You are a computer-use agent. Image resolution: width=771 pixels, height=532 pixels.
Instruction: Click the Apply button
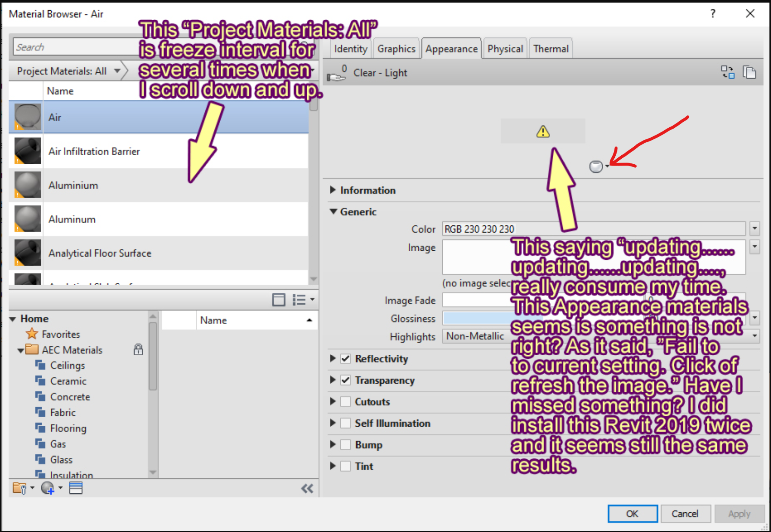pos(739,514)
